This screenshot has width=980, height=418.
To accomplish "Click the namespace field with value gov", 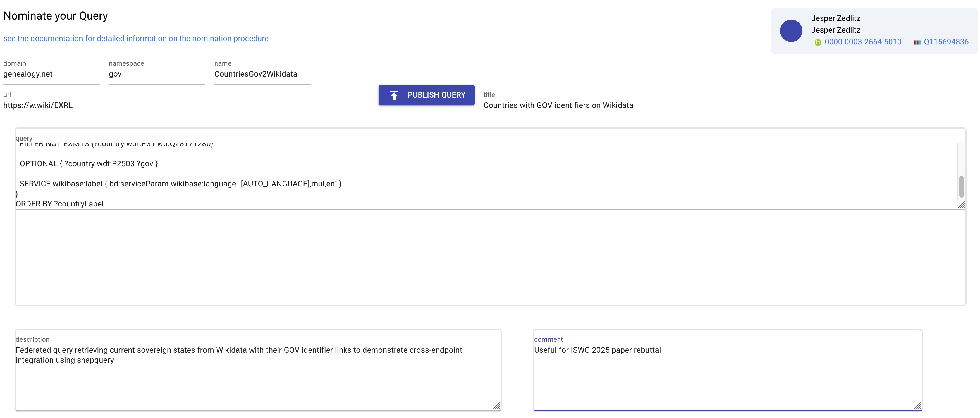I will (x=157, y=74).
